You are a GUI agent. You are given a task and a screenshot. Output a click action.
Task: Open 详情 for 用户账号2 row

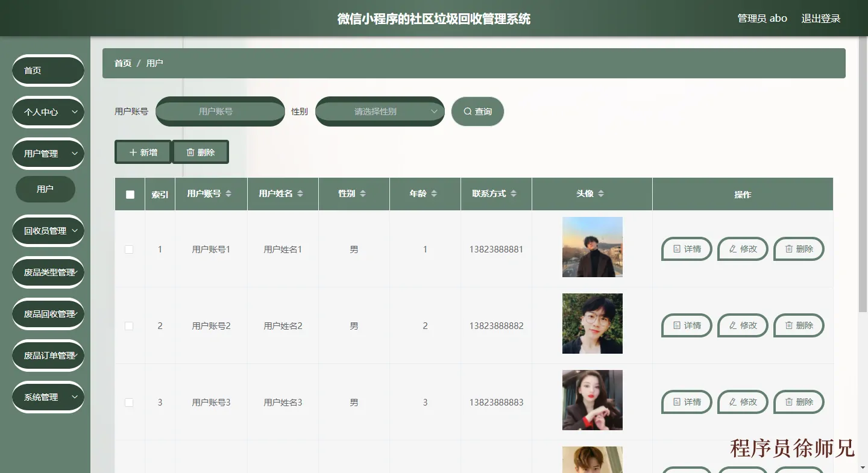(687, 325)
